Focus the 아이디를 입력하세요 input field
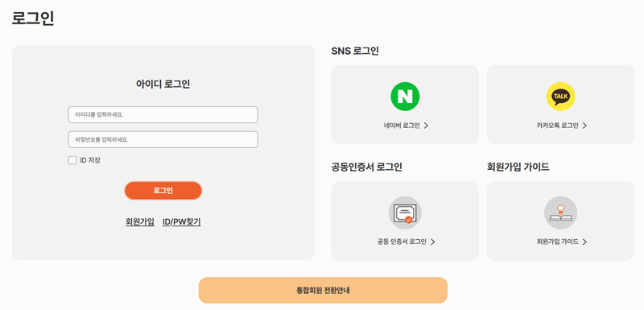 tap(163, 115)
